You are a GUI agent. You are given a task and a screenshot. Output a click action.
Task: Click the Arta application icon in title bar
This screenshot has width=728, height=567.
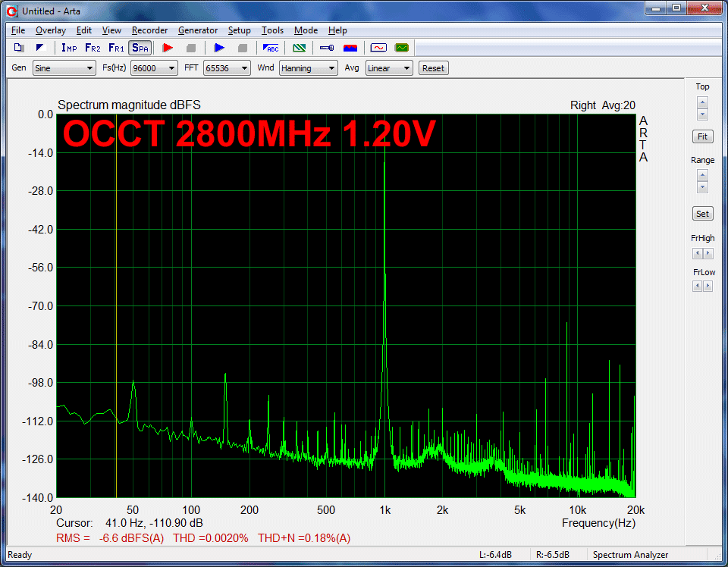pos(13,11)
